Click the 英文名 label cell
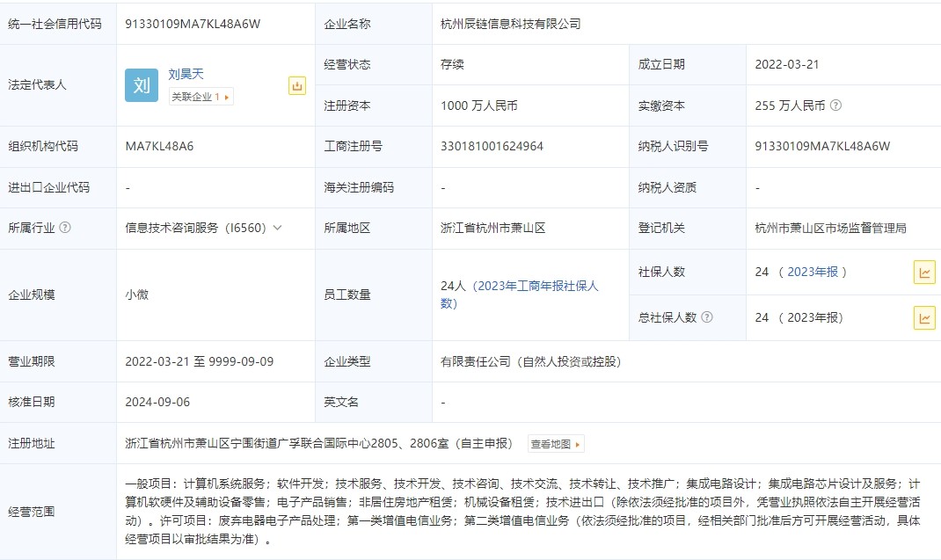 373,402
